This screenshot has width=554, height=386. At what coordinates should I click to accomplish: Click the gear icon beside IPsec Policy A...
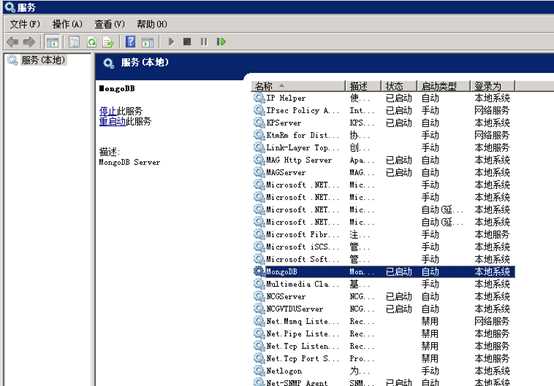click(x=259, y=110)
